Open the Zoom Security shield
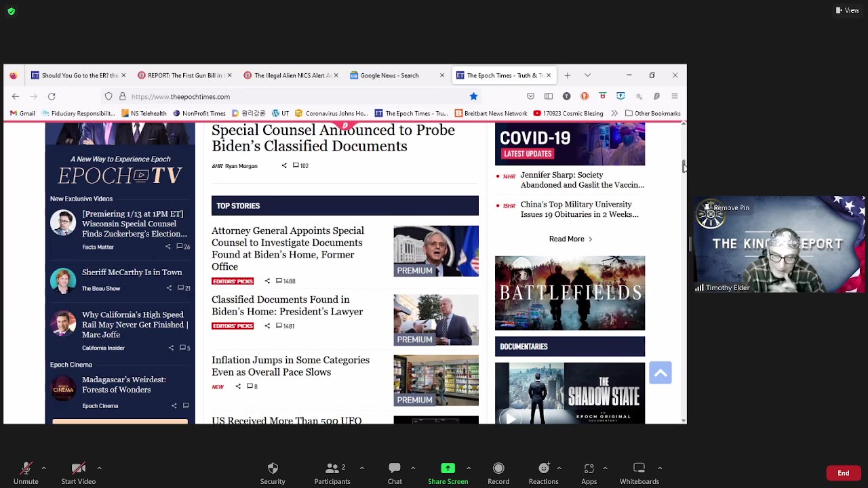Viewport: 868px width, 488px height. point(273,468)
